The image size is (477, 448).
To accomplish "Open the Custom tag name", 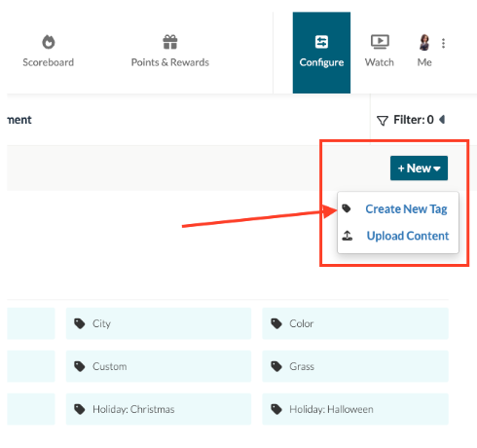I will point(110,366).
